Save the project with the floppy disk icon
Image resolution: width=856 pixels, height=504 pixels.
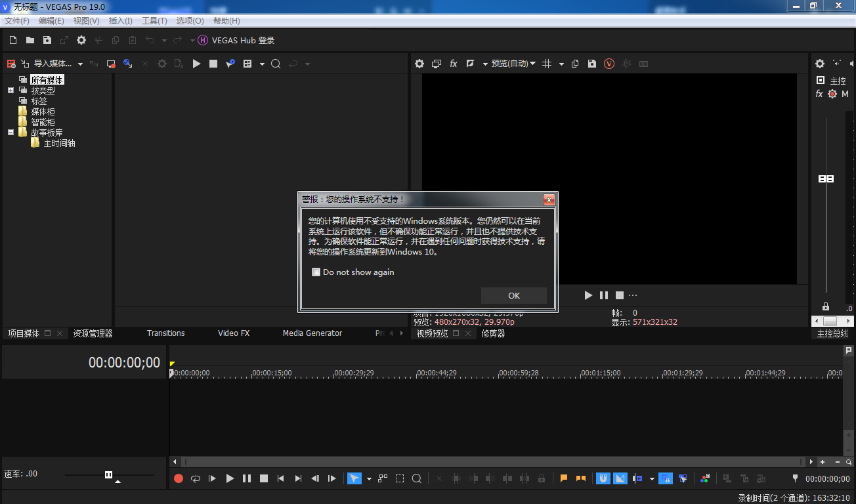click(47, 40)
